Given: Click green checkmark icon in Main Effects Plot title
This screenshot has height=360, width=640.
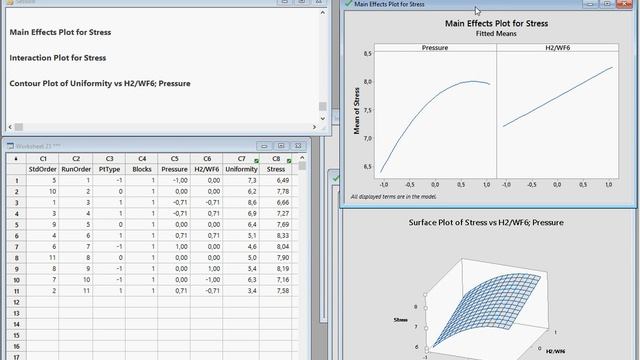Looking at the screenshot, I should coord(348,4).
